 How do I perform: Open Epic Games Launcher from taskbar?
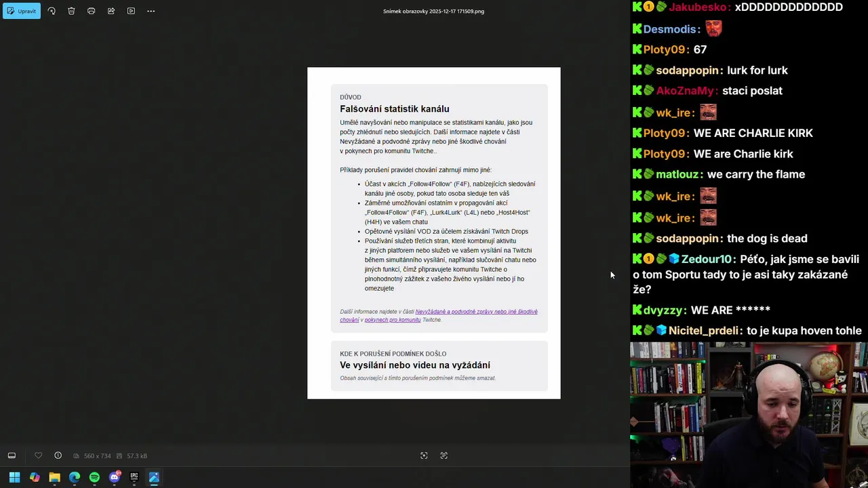pos(134,477)
